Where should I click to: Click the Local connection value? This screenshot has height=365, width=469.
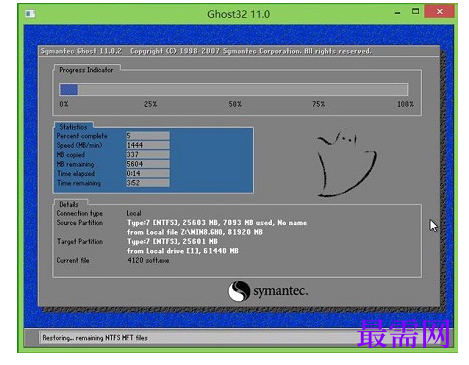coord(134,213)
